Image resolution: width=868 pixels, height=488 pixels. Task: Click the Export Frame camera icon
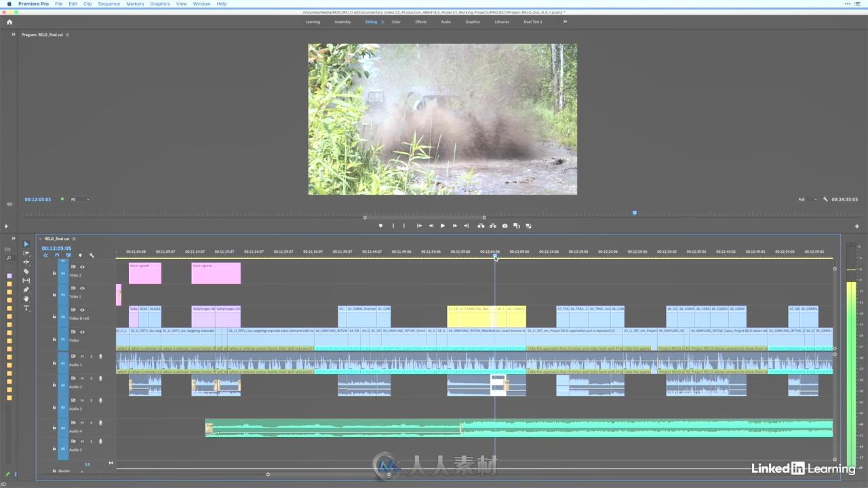pyautogui.click(x=505, y=226)
